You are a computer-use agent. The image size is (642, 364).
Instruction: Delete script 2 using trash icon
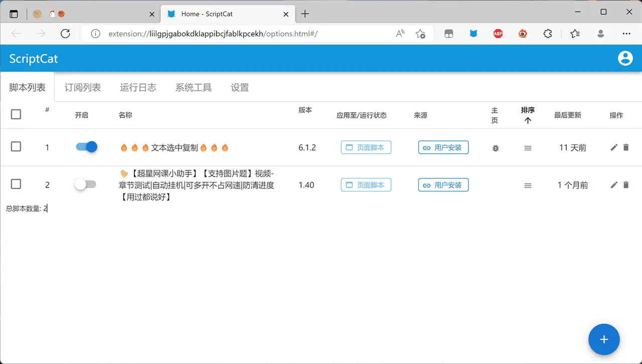625,185
